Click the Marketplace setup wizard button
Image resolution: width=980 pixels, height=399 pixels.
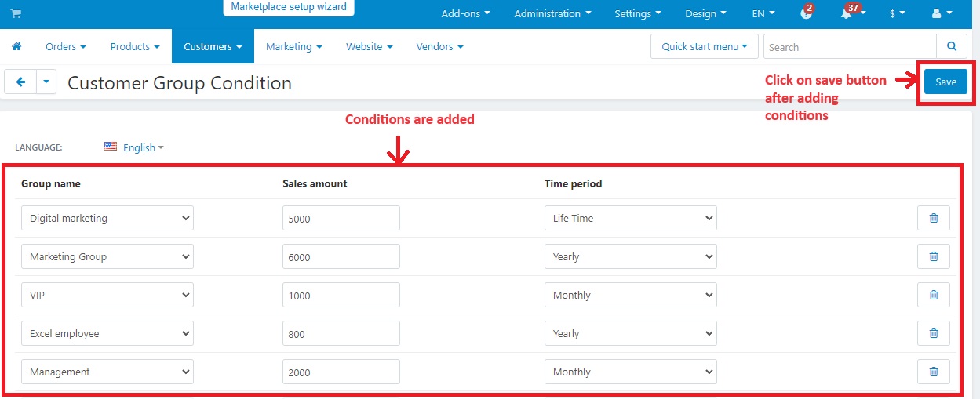(x=289, y=7)
